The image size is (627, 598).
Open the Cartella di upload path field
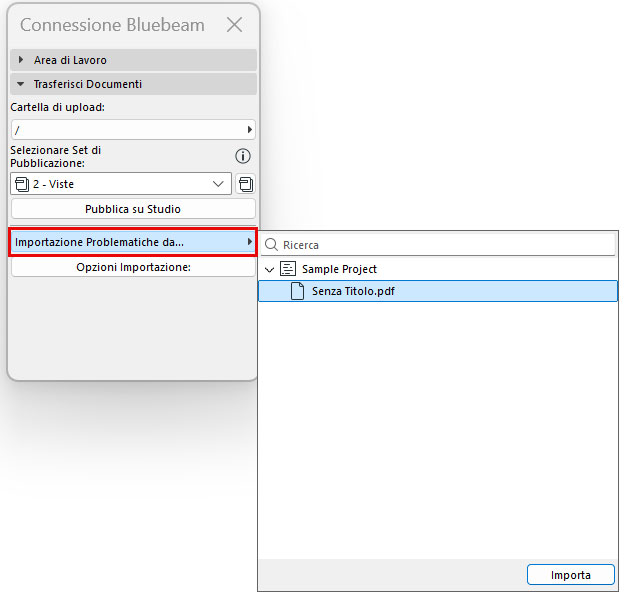[133, 130]
